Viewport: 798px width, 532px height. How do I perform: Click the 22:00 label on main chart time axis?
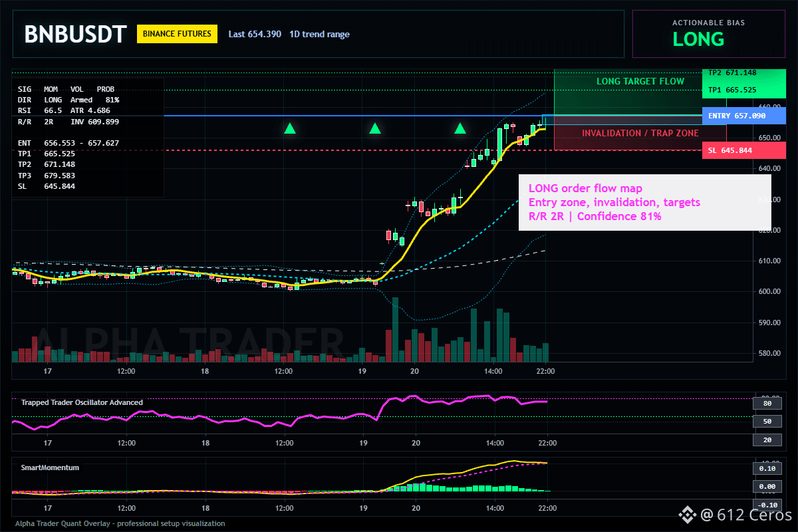[x=546, y=370]
